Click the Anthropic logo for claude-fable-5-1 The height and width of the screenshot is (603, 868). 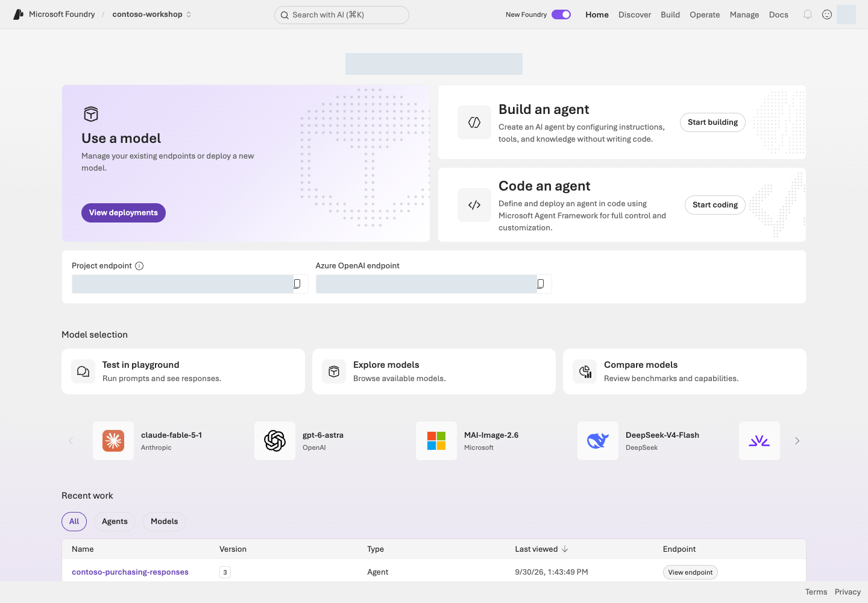click(113, 441)
